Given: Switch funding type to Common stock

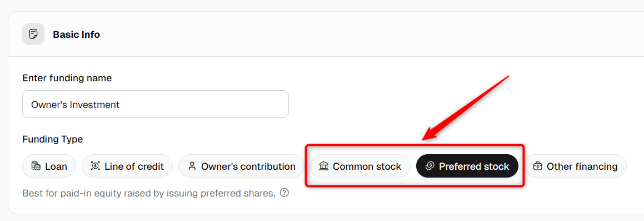Looking at the screenshot, I should [360, 166].
